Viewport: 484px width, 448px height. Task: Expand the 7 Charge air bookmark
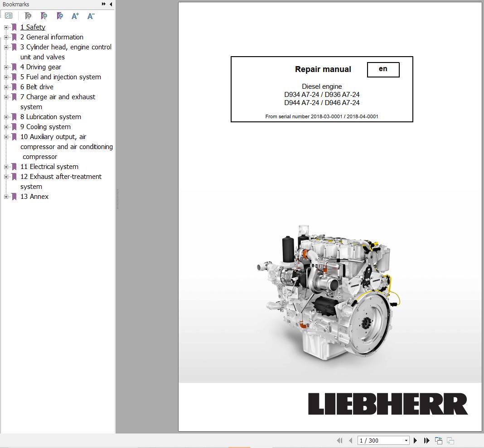(6, 97)
